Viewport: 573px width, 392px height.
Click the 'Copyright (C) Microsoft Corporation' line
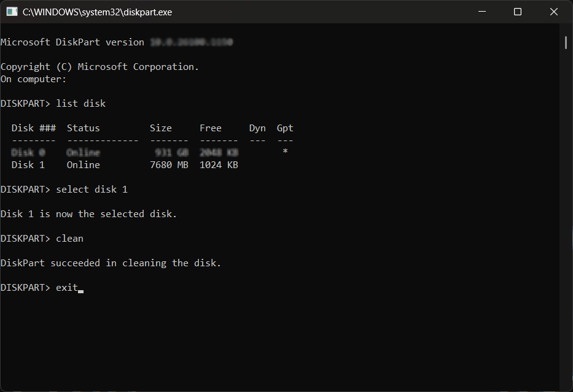tap(99, 67)
